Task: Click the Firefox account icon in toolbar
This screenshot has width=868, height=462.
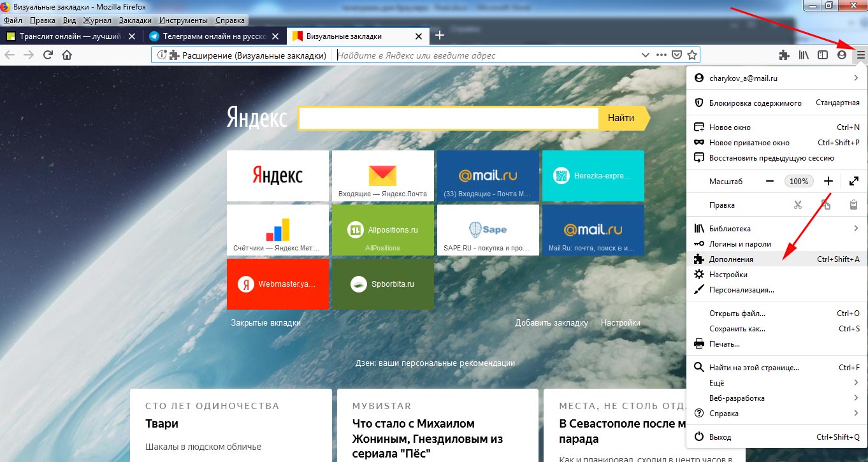Action: (842, 55)
